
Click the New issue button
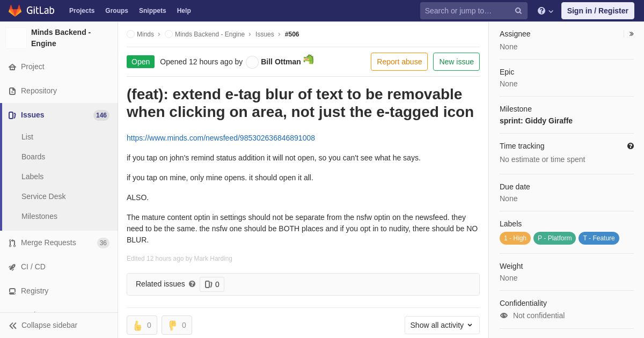(456, 62)
